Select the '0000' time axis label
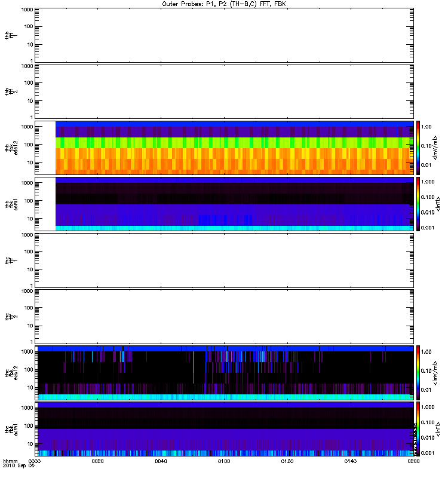Image resolution: width=448 pixels, height=478 pixels. 35,461
